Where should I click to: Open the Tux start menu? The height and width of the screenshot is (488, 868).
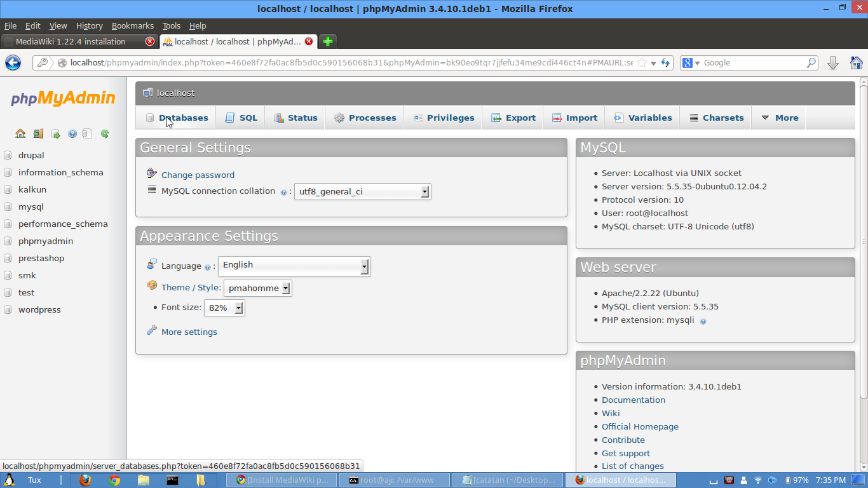(x=24, y=480)
